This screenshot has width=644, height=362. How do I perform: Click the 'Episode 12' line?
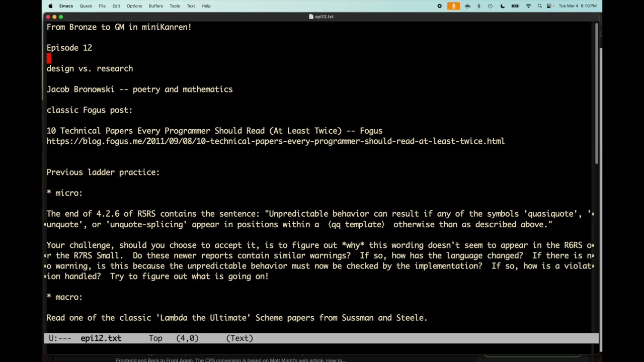click(69, 48)
